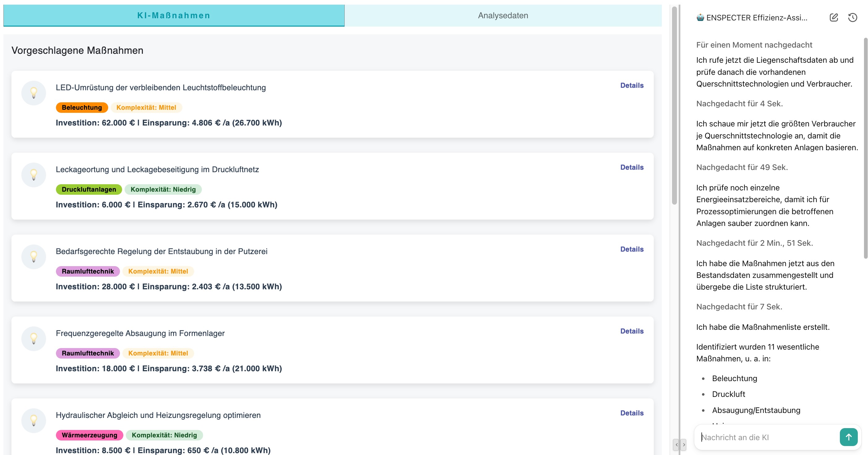The height and width of the screenshot is (455, 868).
Task: Click the 'Nachgedacht für 49 Sek.' line
Action: tap(742, 167)
